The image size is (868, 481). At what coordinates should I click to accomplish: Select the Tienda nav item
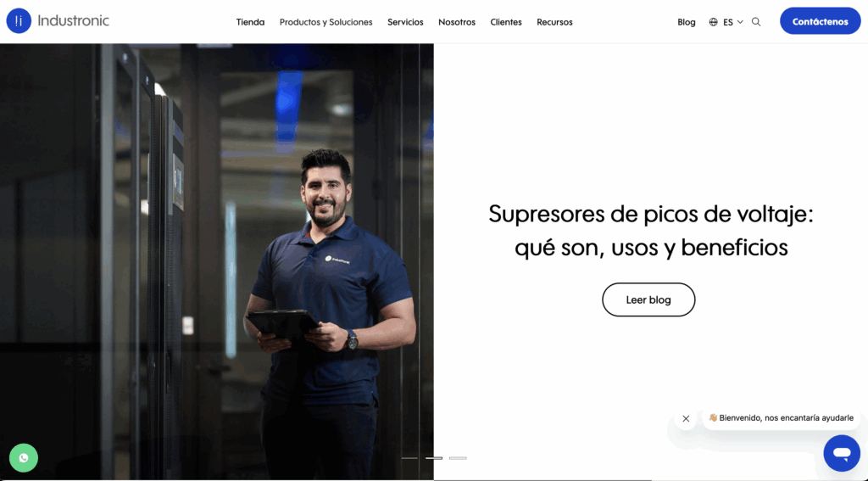tap(250, 22)
